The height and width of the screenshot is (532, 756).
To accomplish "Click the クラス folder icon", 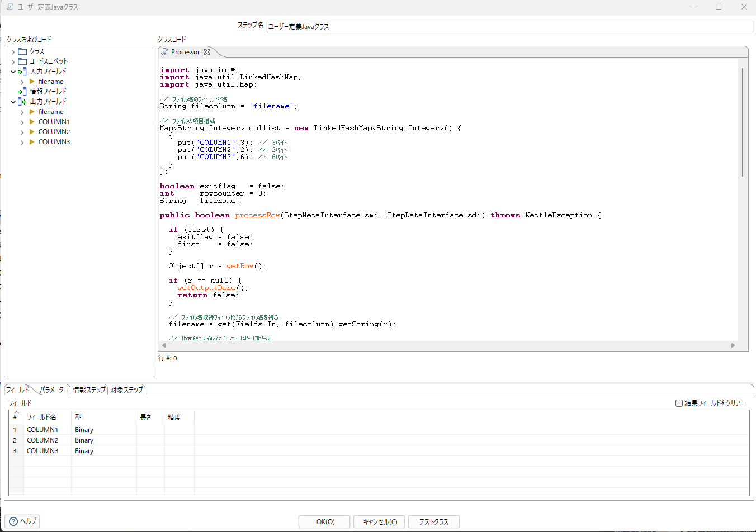I will [22, 51].
